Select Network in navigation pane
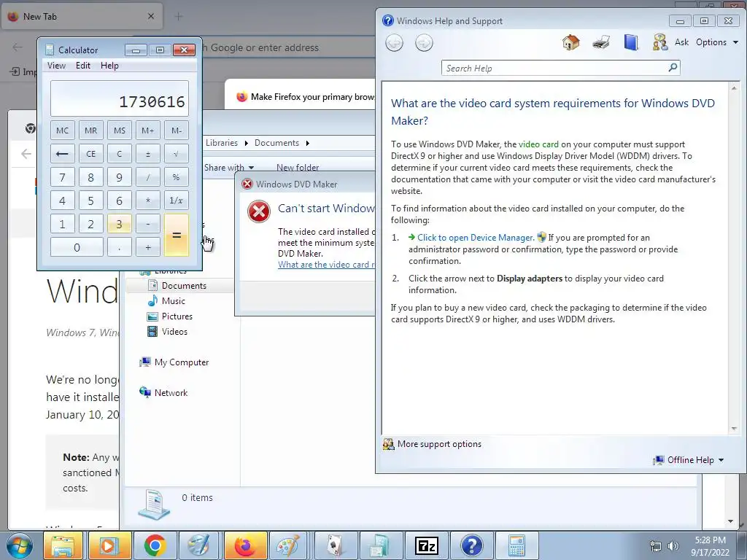 pyautogui.click(x=171, y=393)
